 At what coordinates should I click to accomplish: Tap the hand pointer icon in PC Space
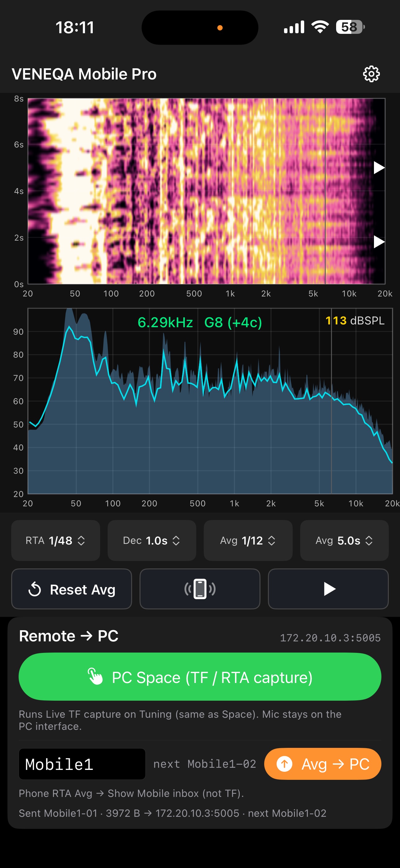(95, 676)
